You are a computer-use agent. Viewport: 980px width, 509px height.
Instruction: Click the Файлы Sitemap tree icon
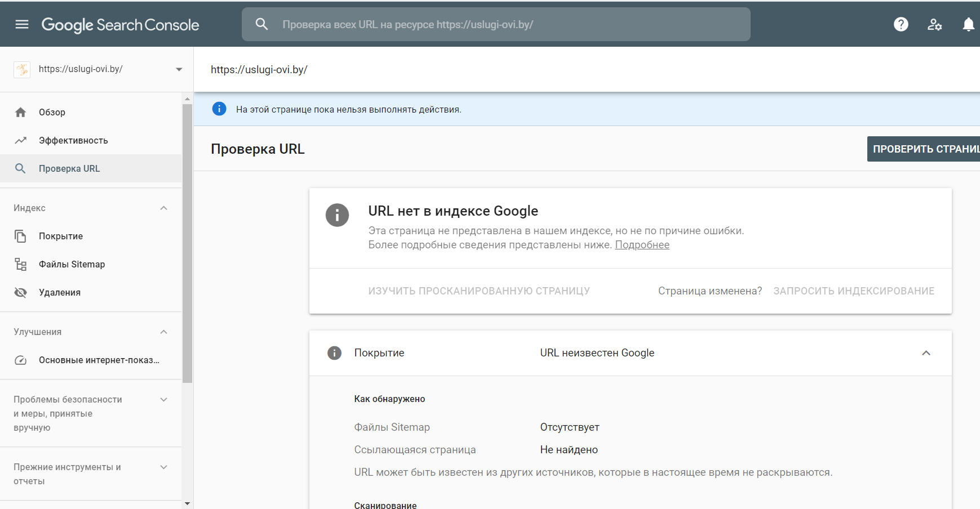coord(21,264)
